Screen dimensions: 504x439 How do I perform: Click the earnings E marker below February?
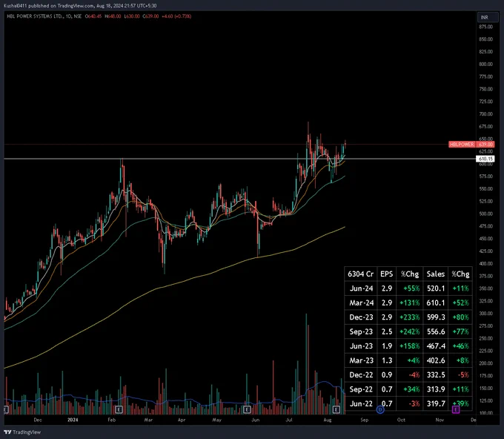(119, 409)
